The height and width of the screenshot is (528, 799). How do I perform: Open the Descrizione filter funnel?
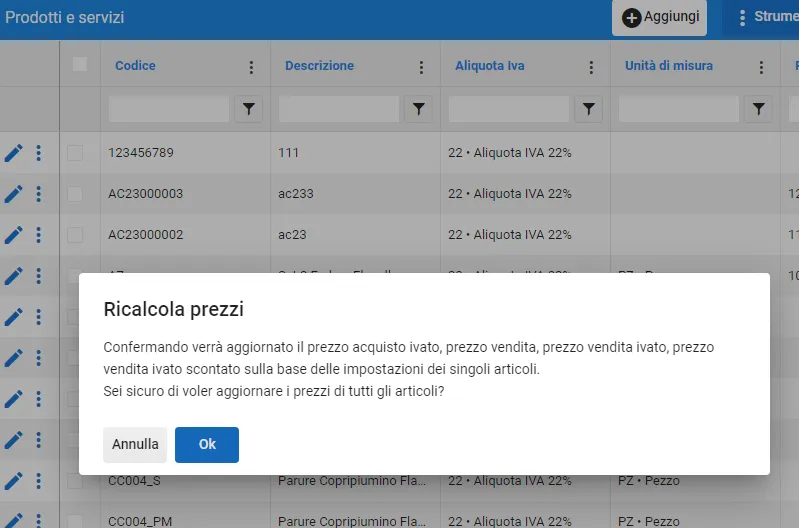tap(419, 109)
